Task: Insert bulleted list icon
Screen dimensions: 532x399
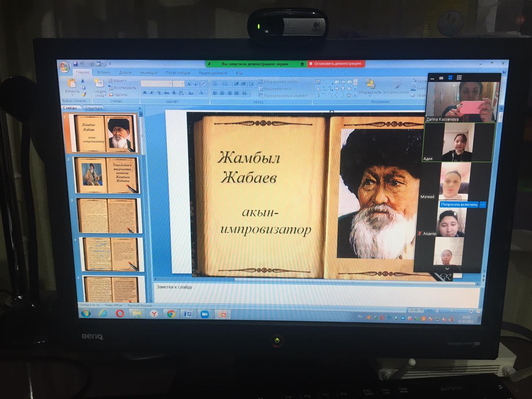Action: click(215, 84)
